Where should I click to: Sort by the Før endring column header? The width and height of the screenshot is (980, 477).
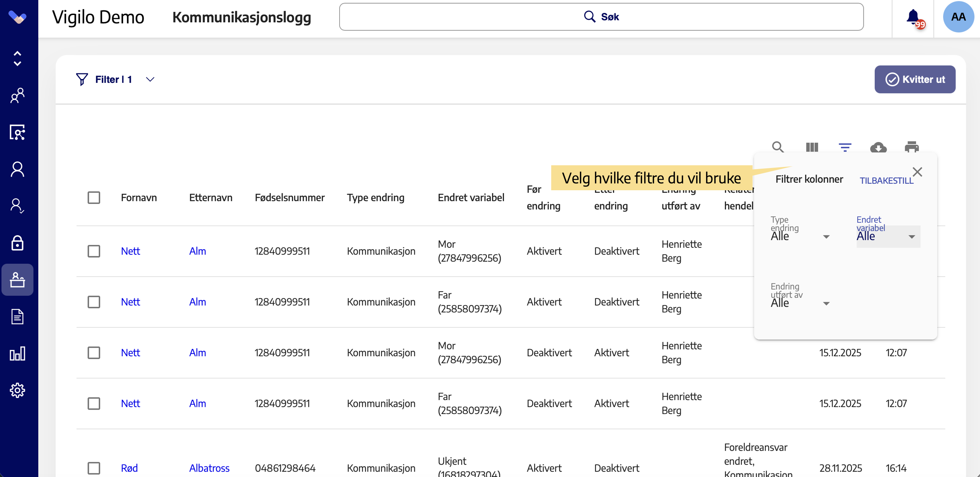tap(544, 197)
